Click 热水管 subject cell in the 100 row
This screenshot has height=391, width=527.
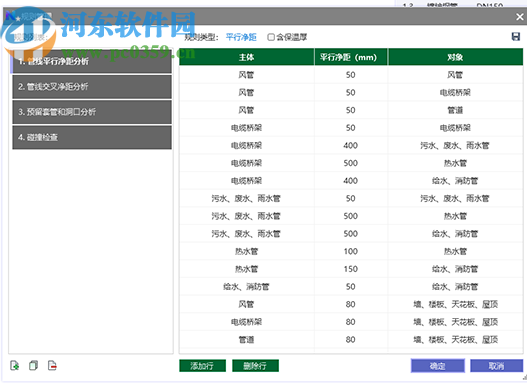click(246, 251)
